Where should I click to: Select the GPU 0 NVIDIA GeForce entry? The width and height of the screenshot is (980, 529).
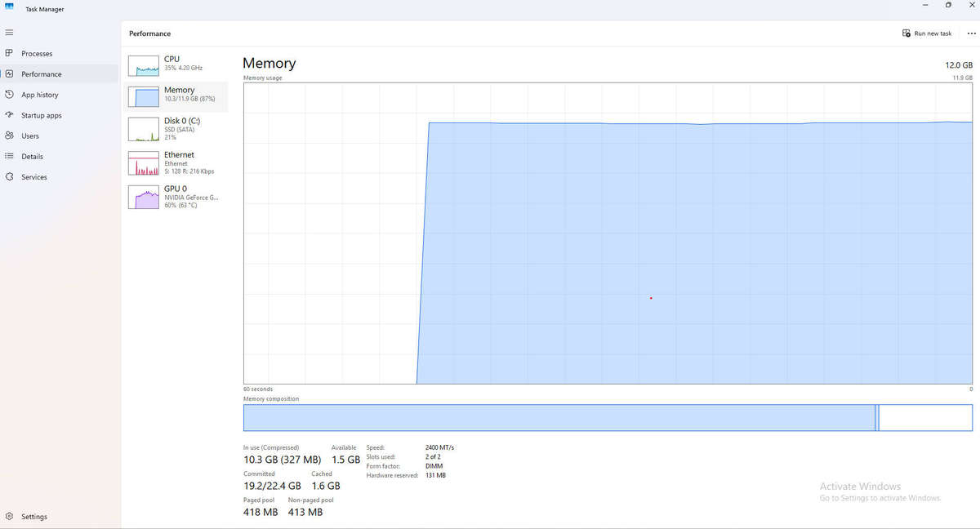click(176, 197)
